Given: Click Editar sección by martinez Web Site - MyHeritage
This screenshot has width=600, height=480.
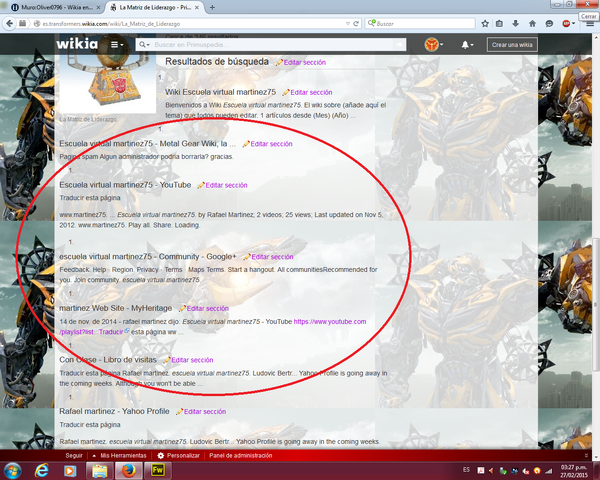Looking at the screenshot, I should tap(208, 309).
